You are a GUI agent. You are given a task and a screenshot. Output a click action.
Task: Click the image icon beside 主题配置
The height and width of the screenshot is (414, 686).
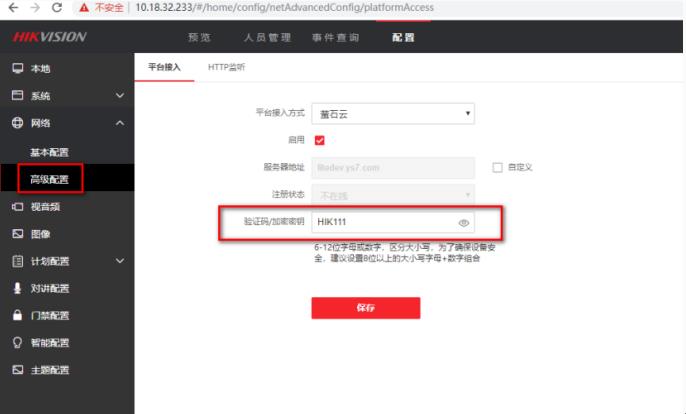[18, 370]
